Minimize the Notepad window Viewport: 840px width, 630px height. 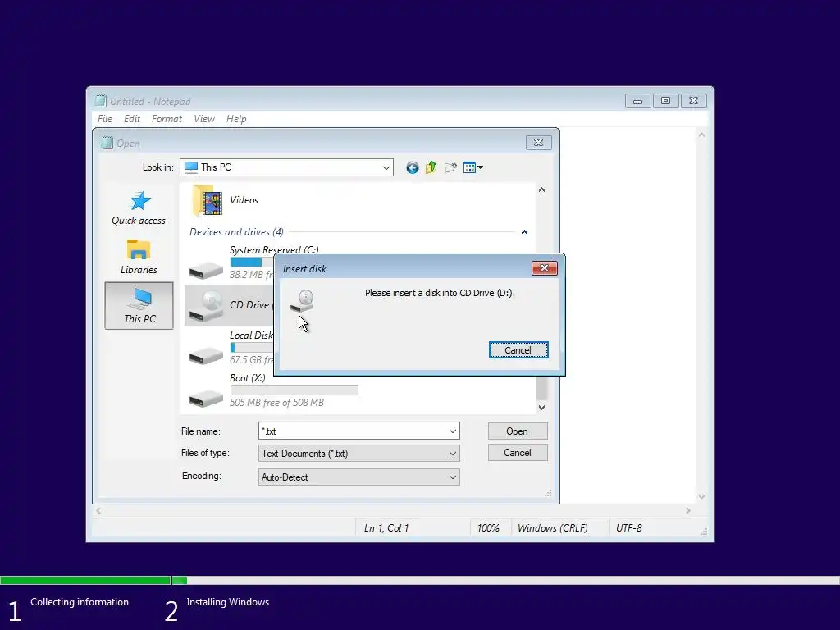pos(637,101)
